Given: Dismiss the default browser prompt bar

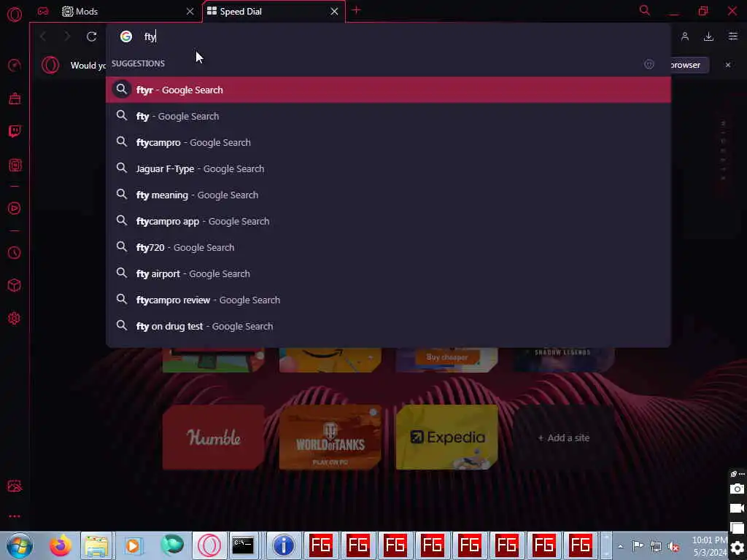Looking at the screenshot, I should point(728,65).
